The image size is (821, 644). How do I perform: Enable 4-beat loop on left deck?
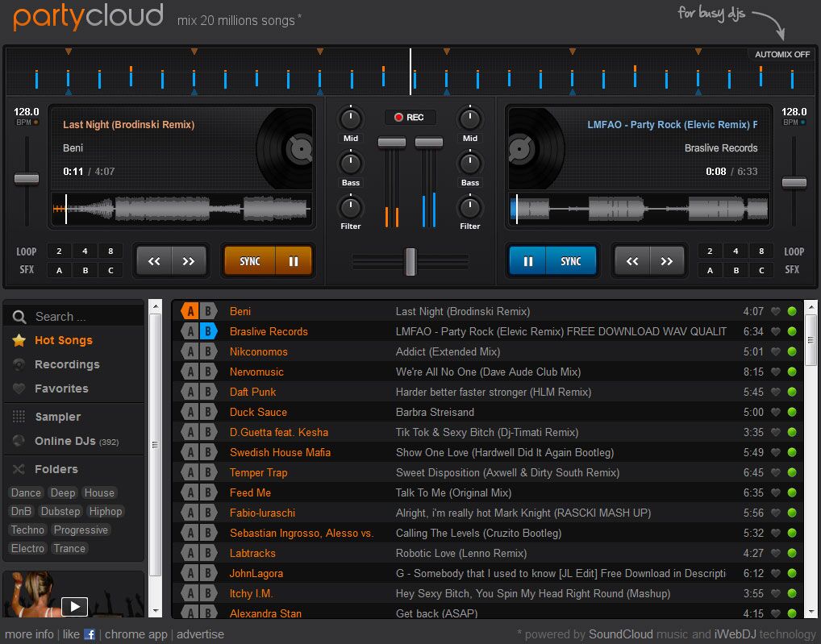85,251
